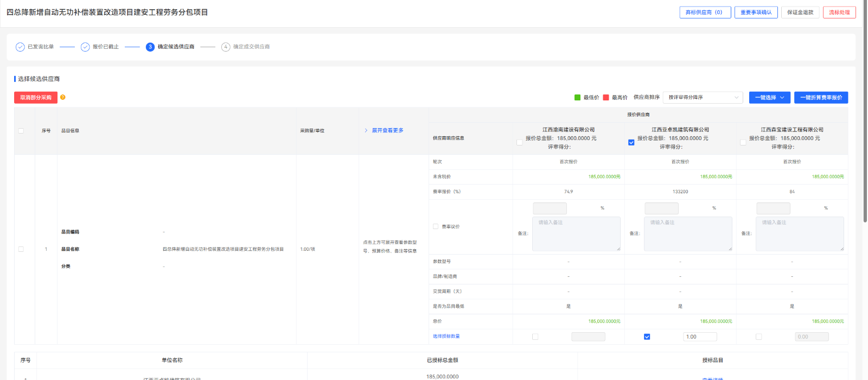868x380 pixels.
Task: Click the 重要事项确认 button
Action: coord(756,12)
